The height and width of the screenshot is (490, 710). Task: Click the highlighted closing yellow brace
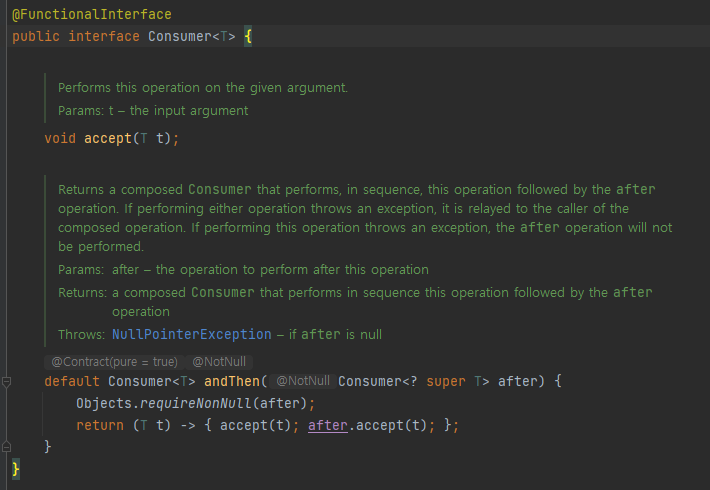(x=16, y=469)
